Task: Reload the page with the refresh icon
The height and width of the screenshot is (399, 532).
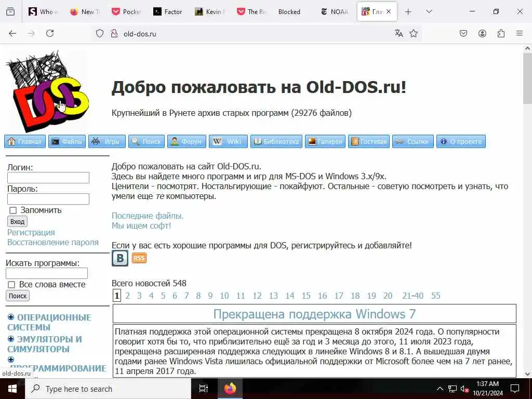Action: coord(50,33)
